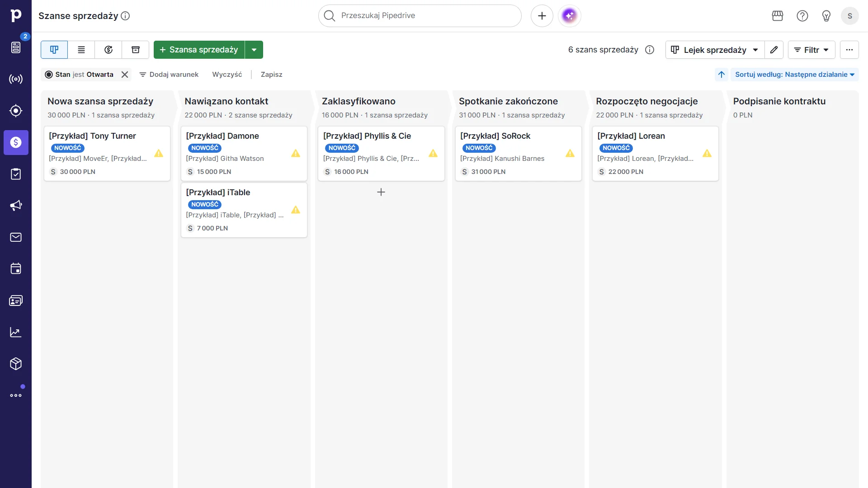Switch to list view of deals

[x=81, y=50]
